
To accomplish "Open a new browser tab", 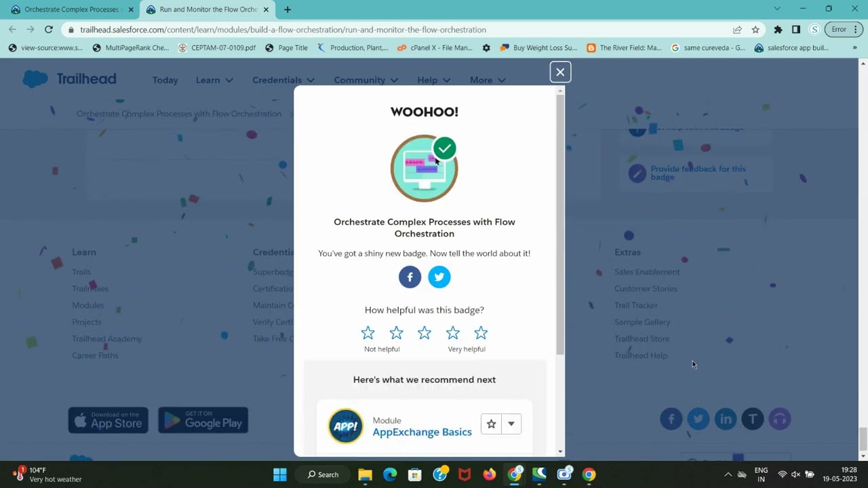I will click(x=288, y=9).
